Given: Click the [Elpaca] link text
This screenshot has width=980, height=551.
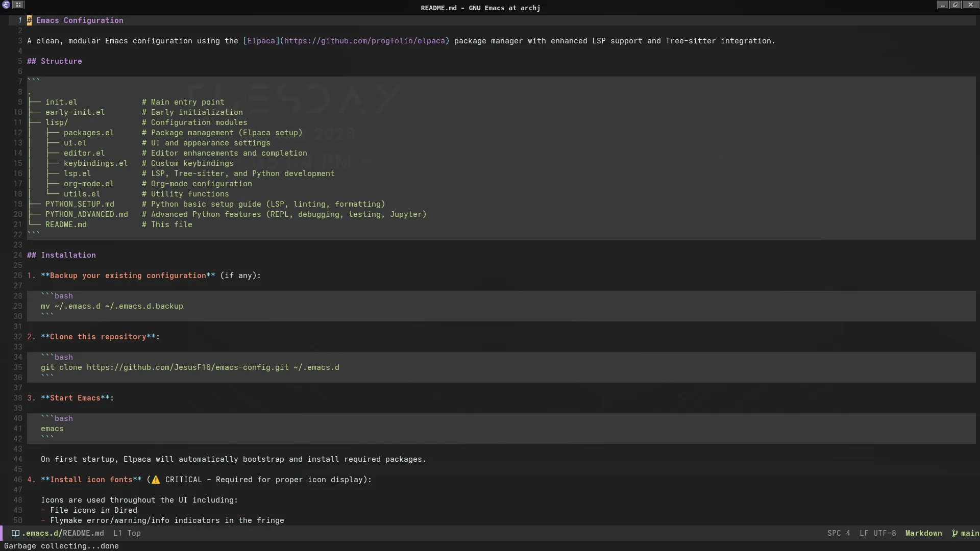Looking at the screenshot, I should (261, 41).
